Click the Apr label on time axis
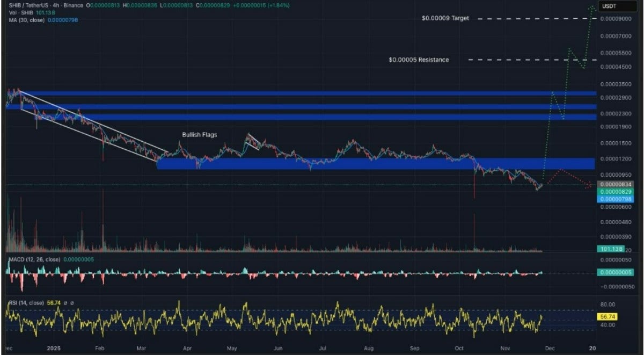This screenshot has width=644, height=355. click(x=187, y=348)
